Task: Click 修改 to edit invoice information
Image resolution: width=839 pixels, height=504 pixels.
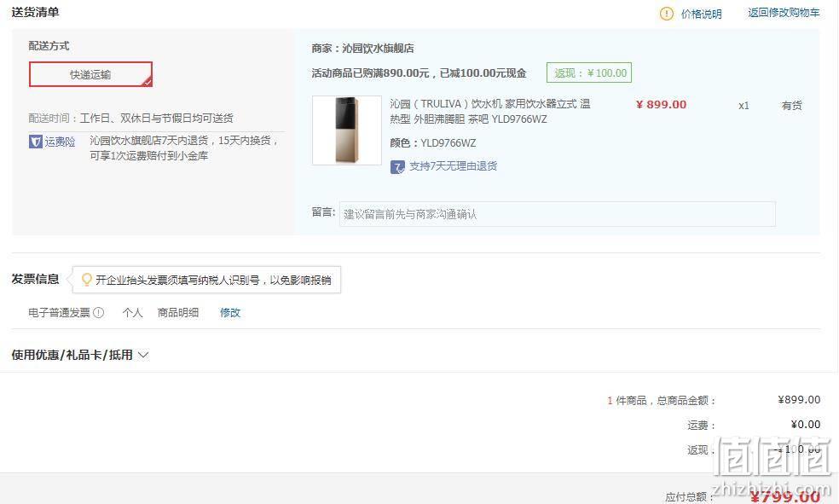Action: click(x=230, y=312)
